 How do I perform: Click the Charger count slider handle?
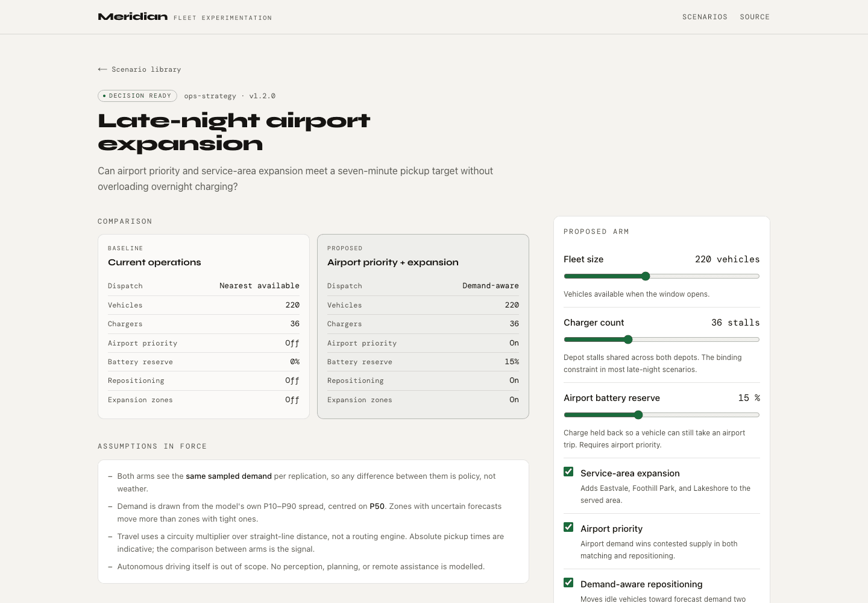coord(628,339)
